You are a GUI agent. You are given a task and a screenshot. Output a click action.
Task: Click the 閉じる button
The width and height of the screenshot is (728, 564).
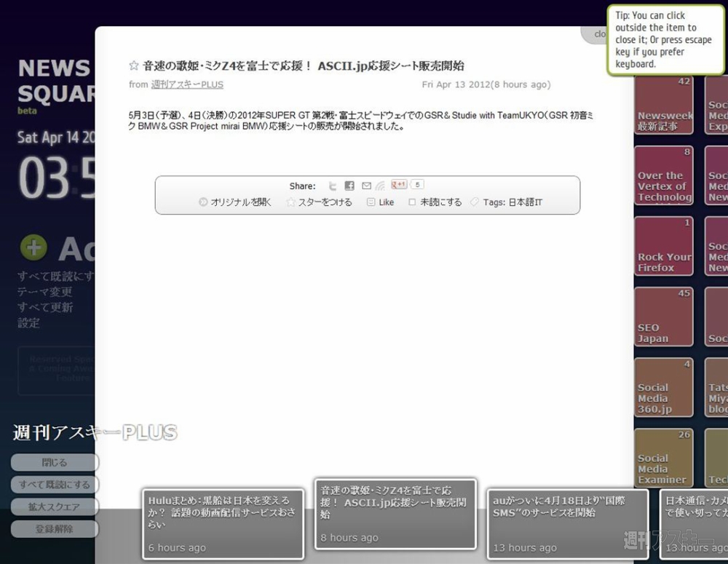pyautogui.click(x=55, y=462)
